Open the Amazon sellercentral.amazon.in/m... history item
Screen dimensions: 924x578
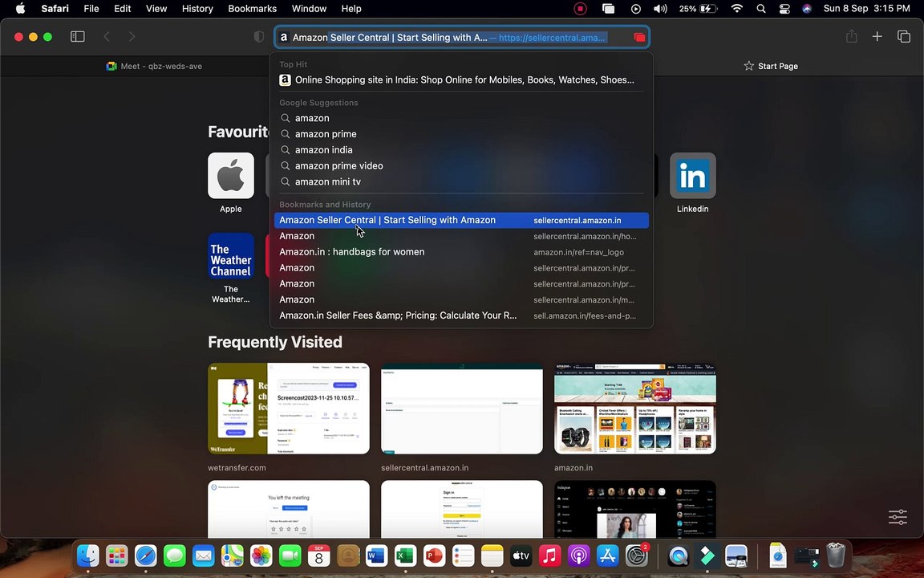461,299
